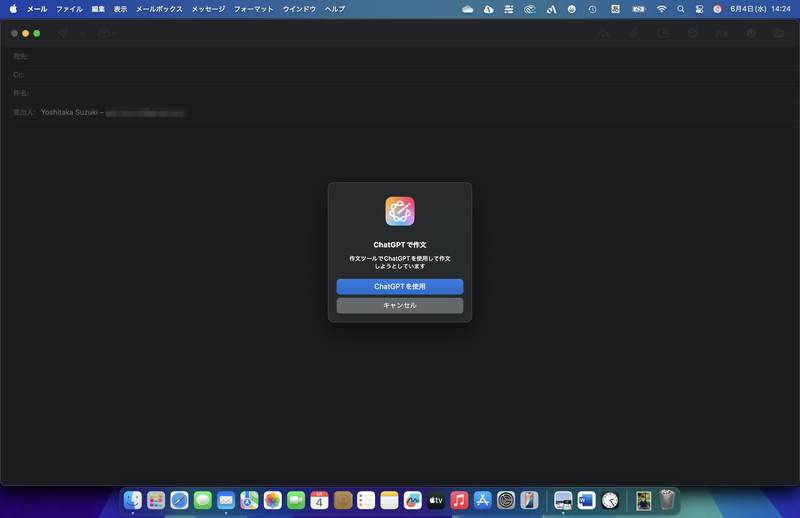Open the emoji picker smiley icon
This screenshot has height=518, width=800.
point(751,33)
